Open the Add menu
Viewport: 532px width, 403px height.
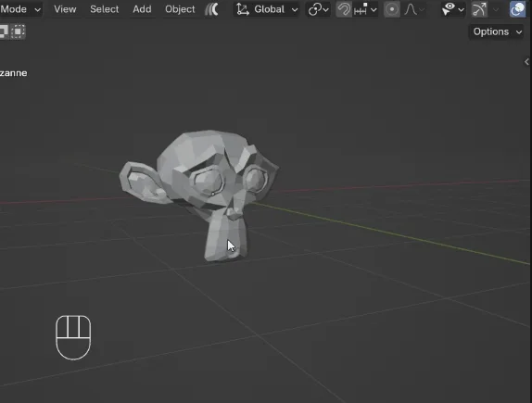click(x=142, y=9)
